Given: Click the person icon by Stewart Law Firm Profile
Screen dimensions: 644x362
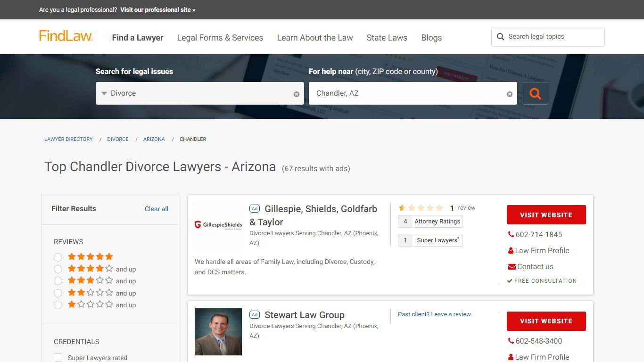Looking at the screenshot, I should [x=511, y=357].
